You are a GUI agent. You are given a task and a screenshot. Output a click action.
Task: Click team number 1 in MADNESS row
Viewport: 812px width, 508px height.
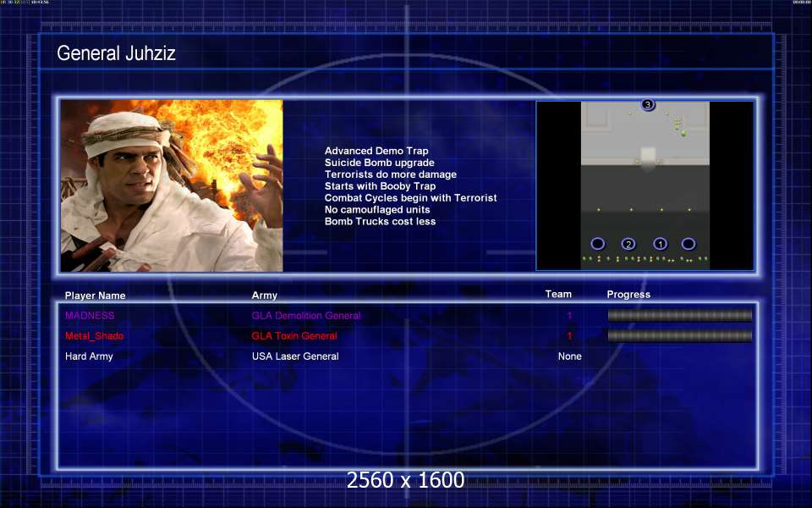569,315
